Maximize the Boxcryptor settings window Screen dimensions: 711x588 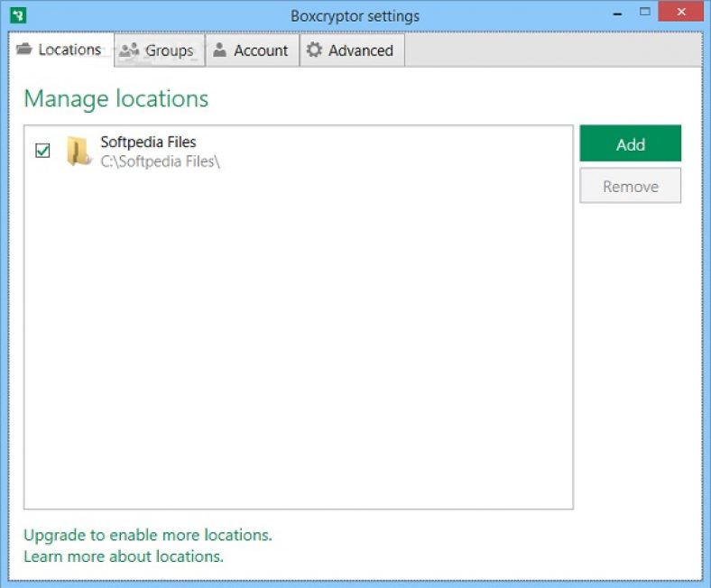(645, 13)
